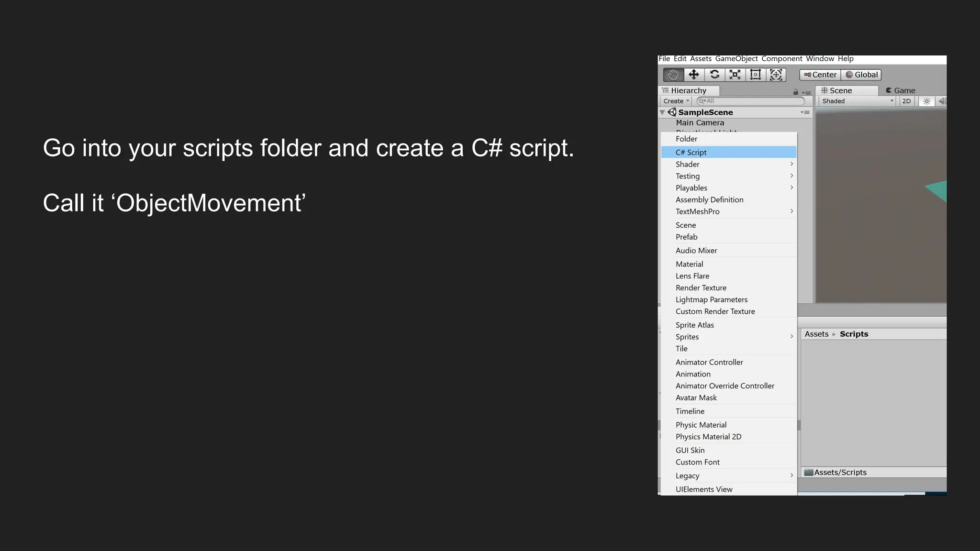Click the Assets/Scripts folder icon

pos(809,472)
